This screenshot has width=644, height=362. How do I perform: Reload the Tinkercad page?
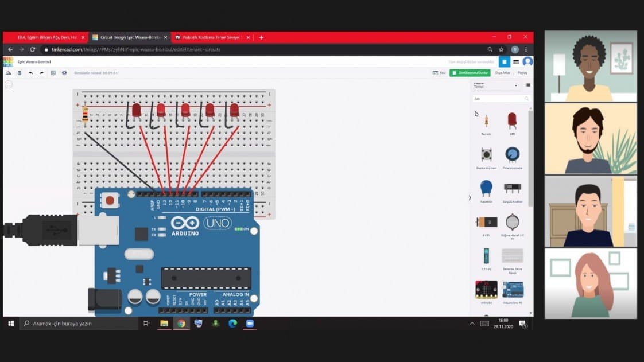[33, 50]
